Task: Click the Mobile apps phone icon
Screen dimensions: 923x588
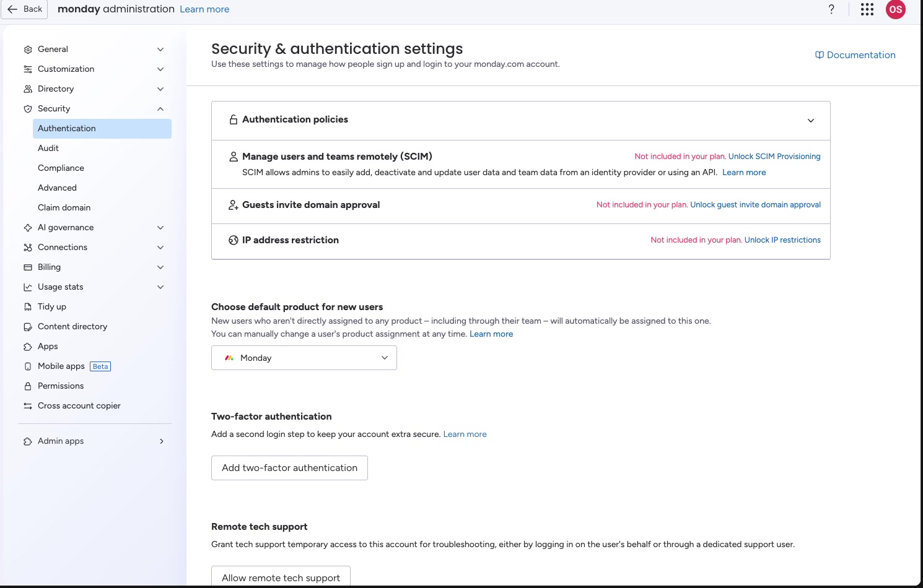Action: click(28, 366)
